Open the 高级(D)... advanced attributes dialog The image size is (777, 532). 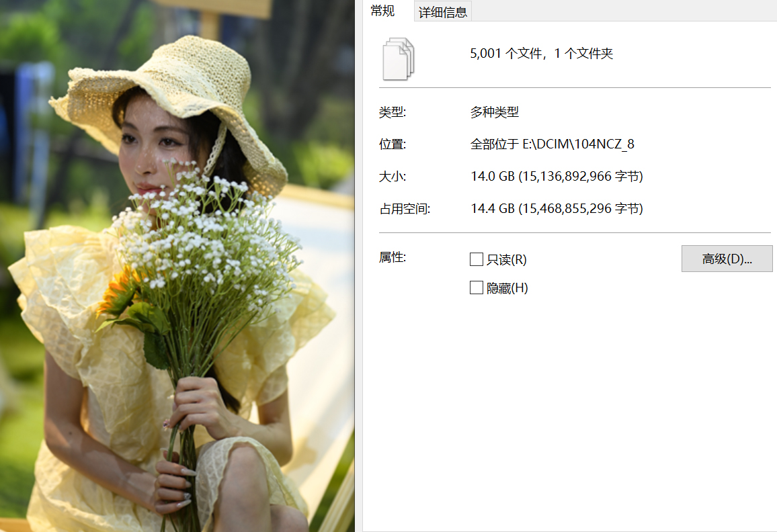tap(727, 259)
